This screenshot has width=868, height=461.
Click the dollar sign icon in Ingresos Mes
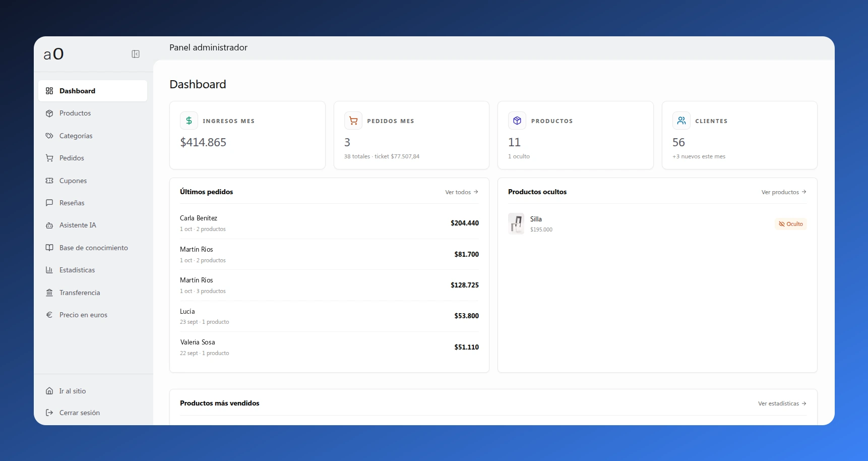tap(189, 121)
